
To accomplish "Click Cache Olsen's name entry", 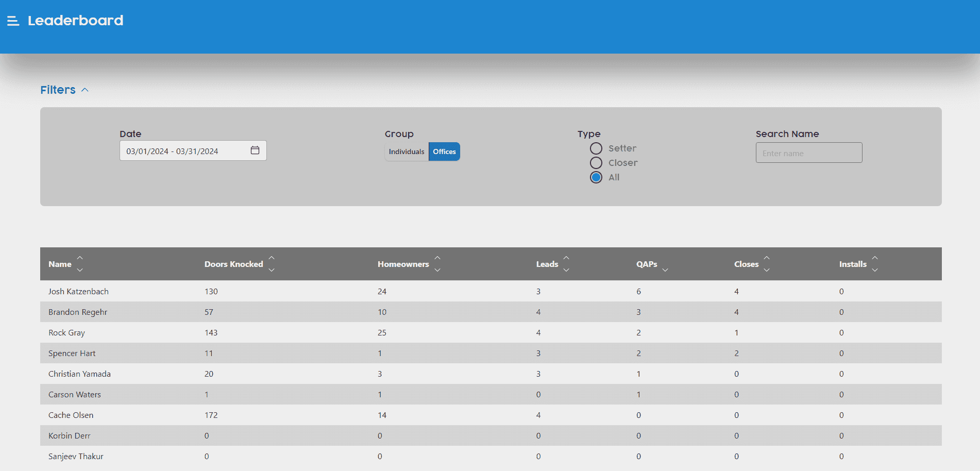I will [71, 415].
